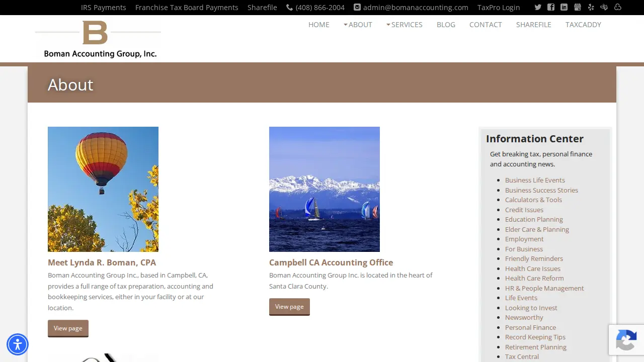Open the Twitter profile icon
This screenshot has height=362, width=644.
(538, 8)
